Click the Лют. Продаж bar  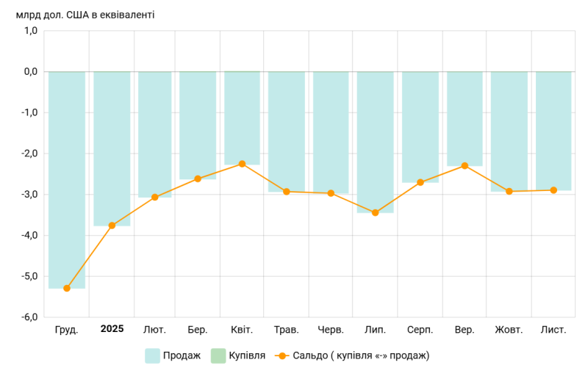click(x=155, y=134)
